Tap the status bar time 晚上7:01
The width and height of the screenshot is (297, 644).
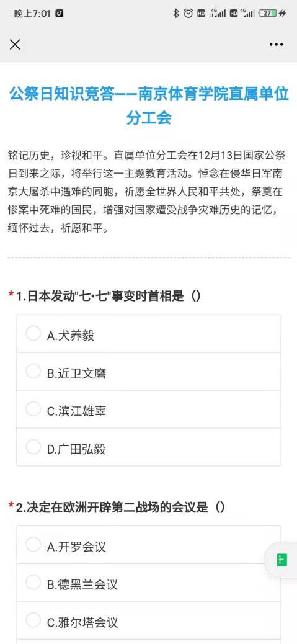32,14
